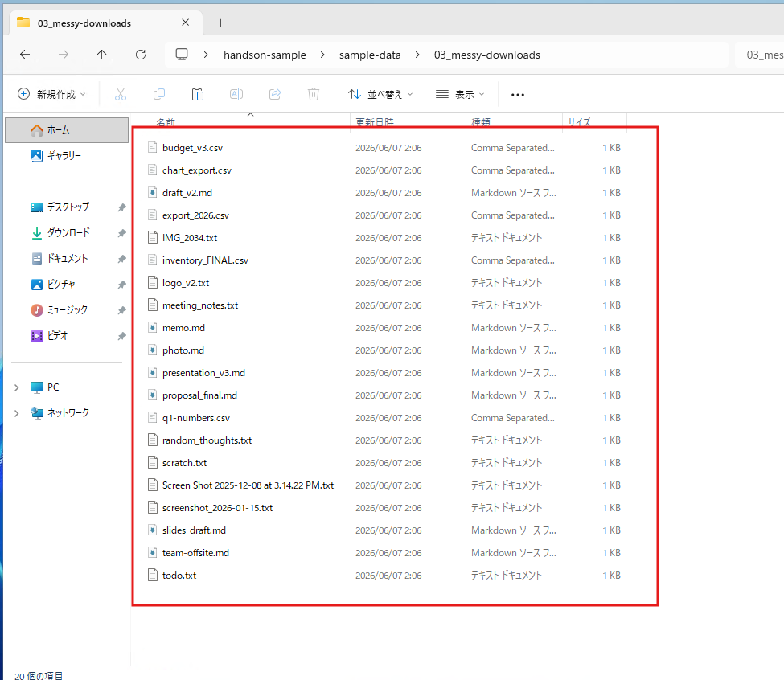Expand the ネットワーク tree node
784x680 pixels.
pyautogui.click(x=17, y=413)
